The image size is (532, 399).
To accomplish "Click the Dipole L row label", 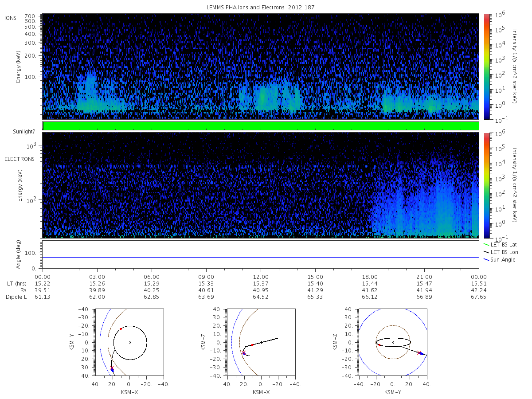I will click(16, 297).
